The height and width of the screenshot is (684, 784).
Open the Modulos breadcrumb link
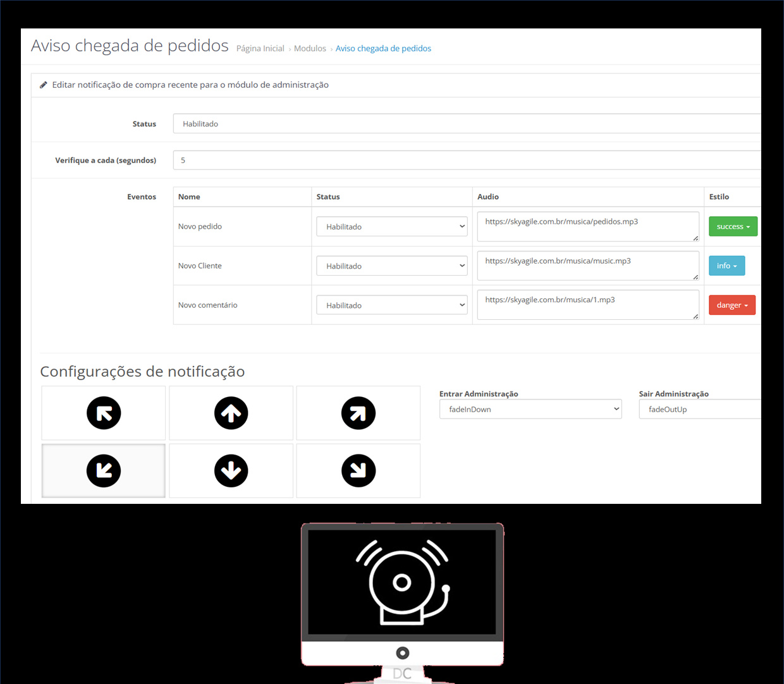point(310,49)
